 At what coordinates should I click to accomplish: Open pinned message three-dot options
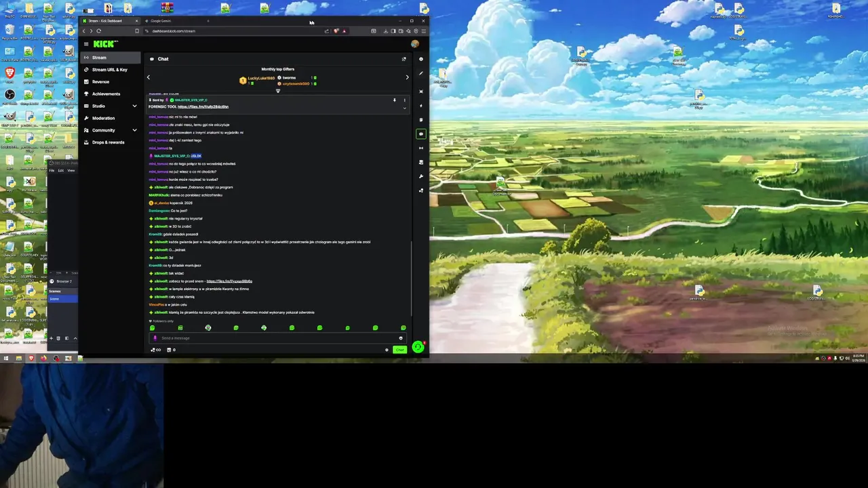[405, 100]
